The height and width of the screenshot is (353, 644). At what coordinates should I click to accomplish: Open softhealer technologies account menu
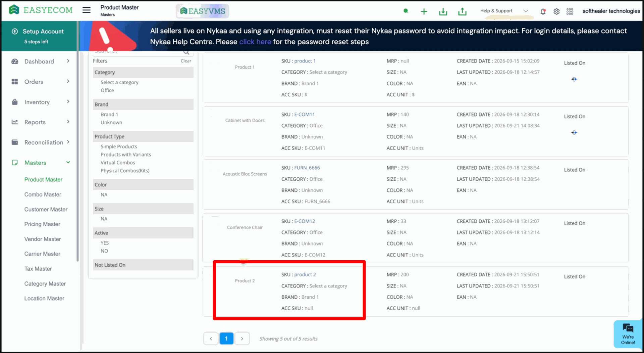[611, 11]
